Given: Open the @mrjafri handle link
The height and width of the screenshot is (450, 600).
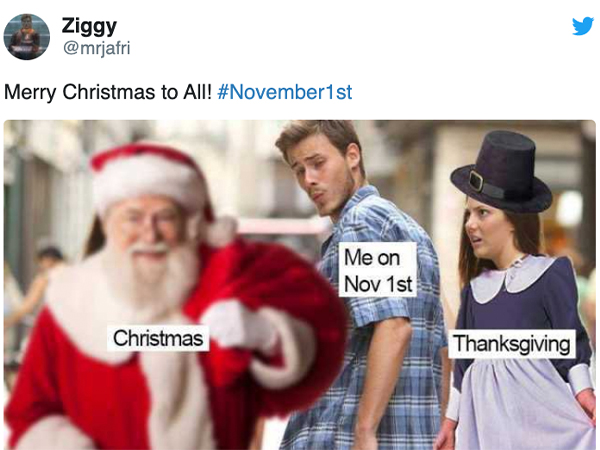Looking at the screenshot, I should 96,47.
